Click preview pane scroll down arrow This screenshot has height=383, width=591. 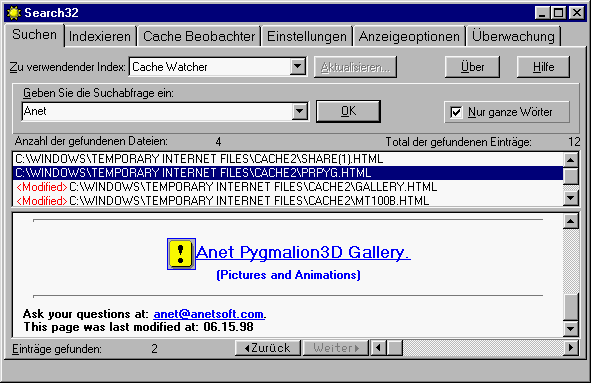(571, 329)
